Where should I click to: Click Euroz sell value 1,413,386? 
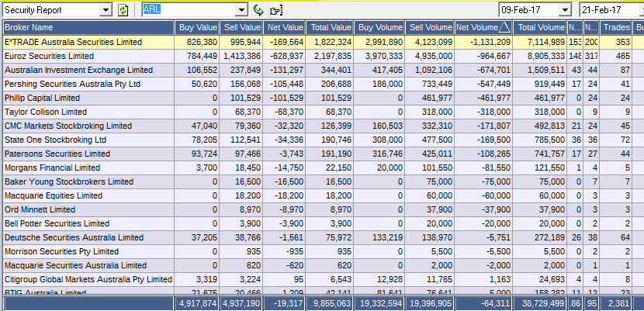click(x=242, y=56)
